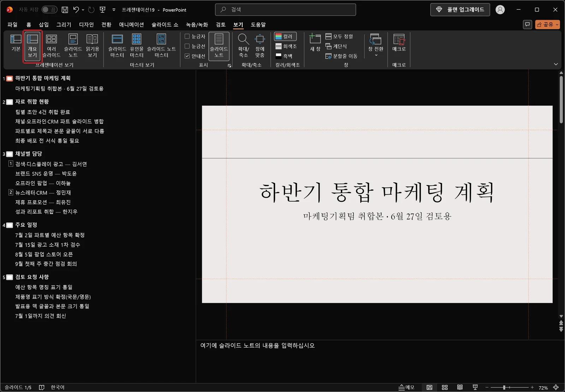Click the 공유 share button
This screenshot has width=565, height=392.
(x=545, y=24)
